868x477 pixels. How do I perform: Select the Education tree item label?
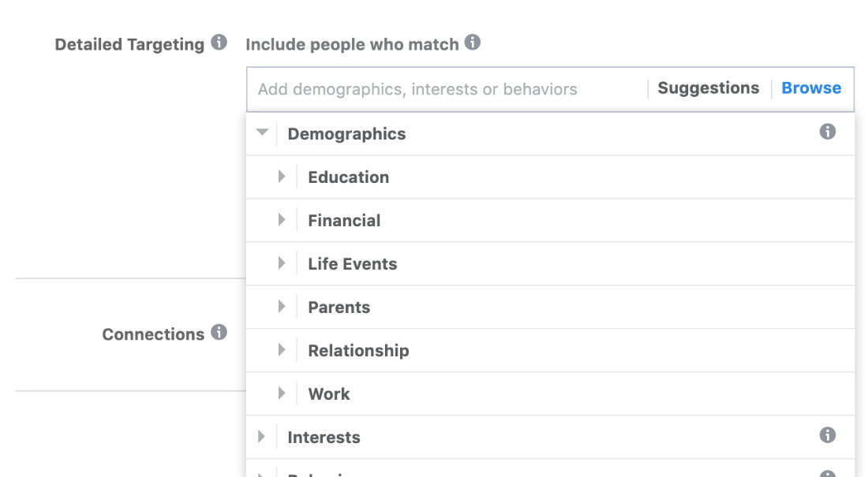tap(349, 177)
